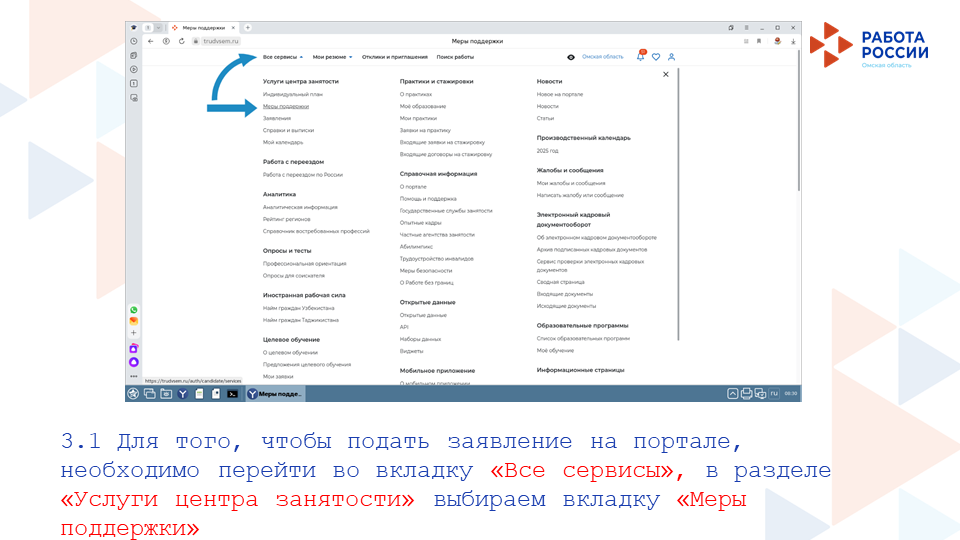Open favorites via the heart icon
Screen dimensions: 960x540
656,57
